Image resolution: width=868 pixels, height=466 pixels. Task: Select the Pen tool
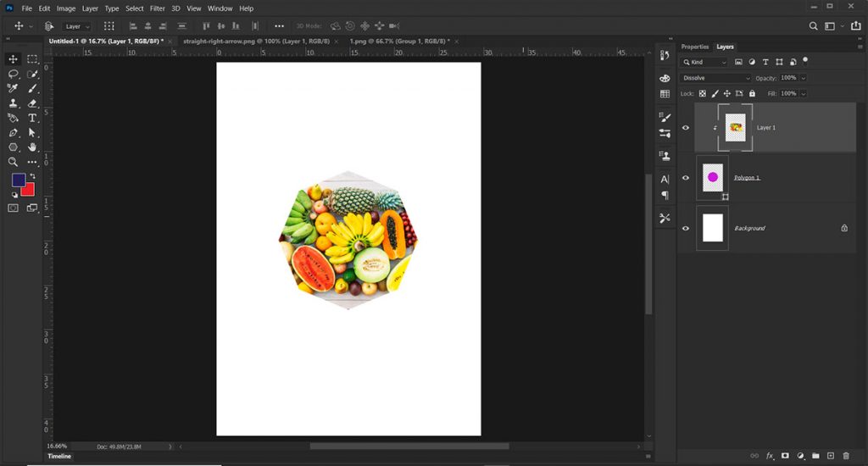13,133
